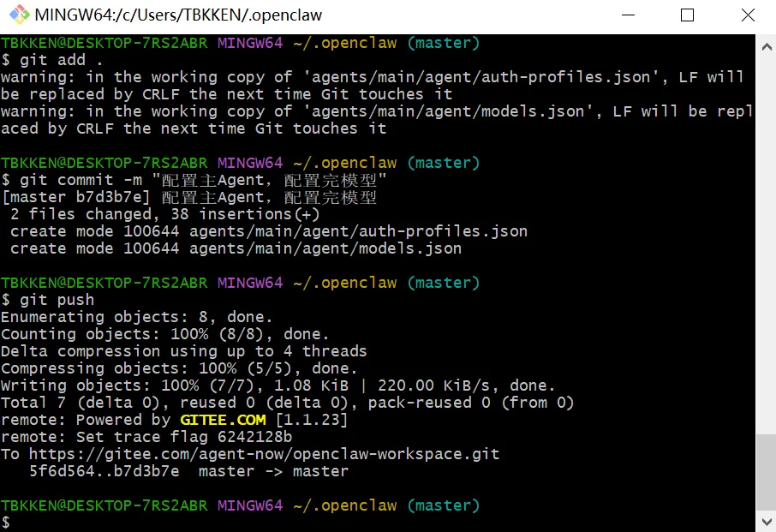The image size is (776, 532).
Task: Click 'create mode 100644 agents/main/agent/models.json' line
Action: (x=236, y=248)
